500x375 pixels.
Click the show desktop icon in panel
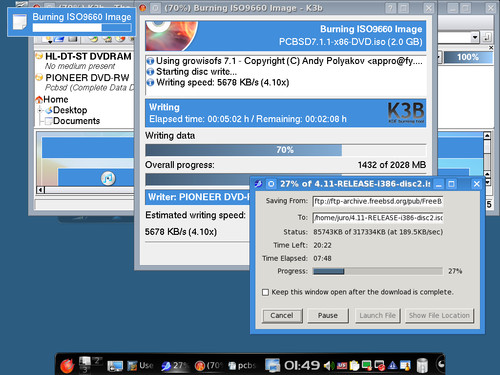[x=115, y=366]
